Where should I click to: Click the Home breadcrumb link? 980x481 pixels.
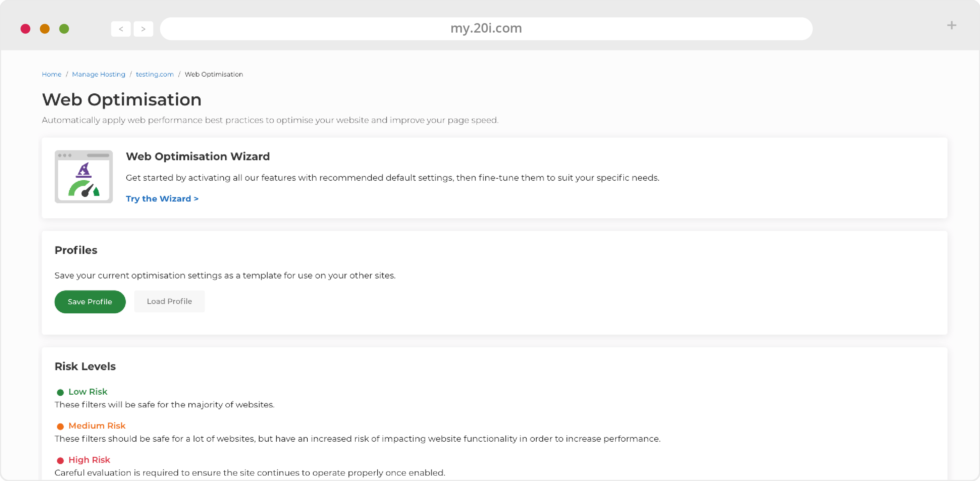(x=51, y=74)
